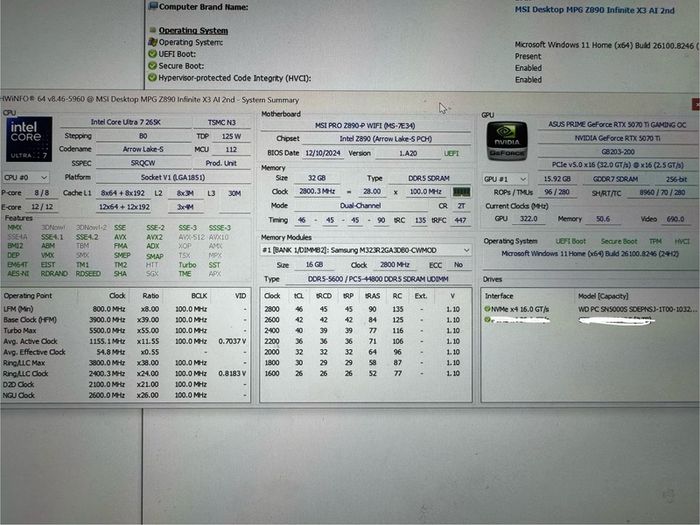700x525 pixels.
Task: Click the ASUS PRIME GeForce RTX 5070 Ti field
Action: point(617,125)
